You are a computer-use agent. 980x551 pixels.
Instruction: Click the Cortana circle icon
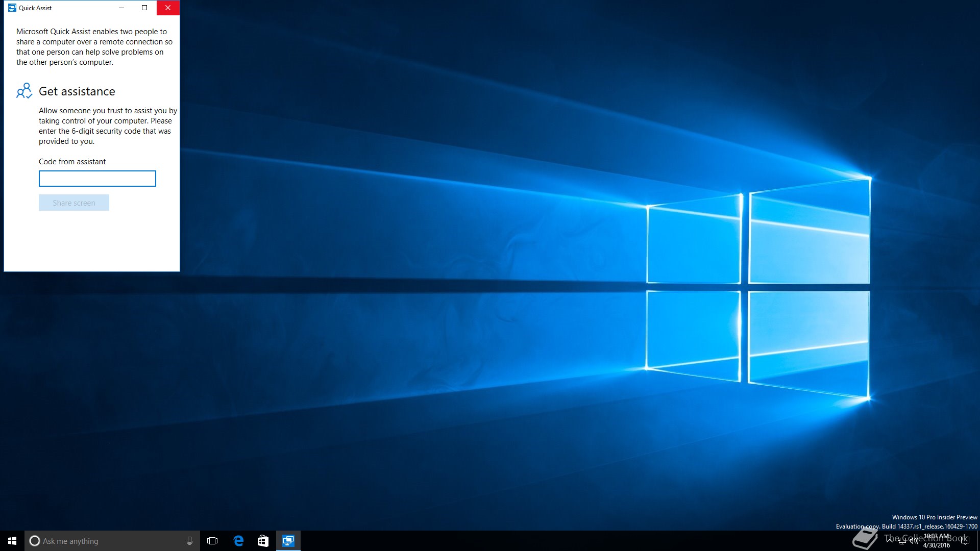point(35,541)
